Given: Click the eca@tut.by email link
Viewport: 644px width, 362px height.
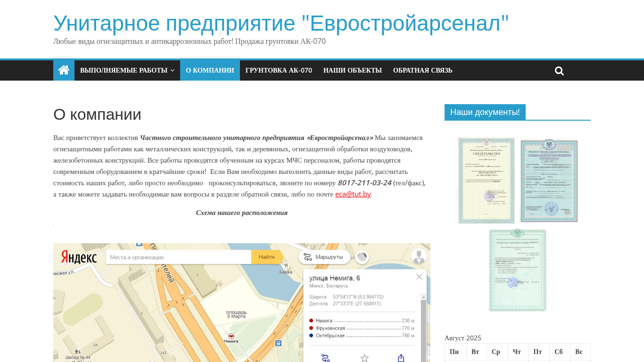Looking at the screenshot, I should (353, 194).
